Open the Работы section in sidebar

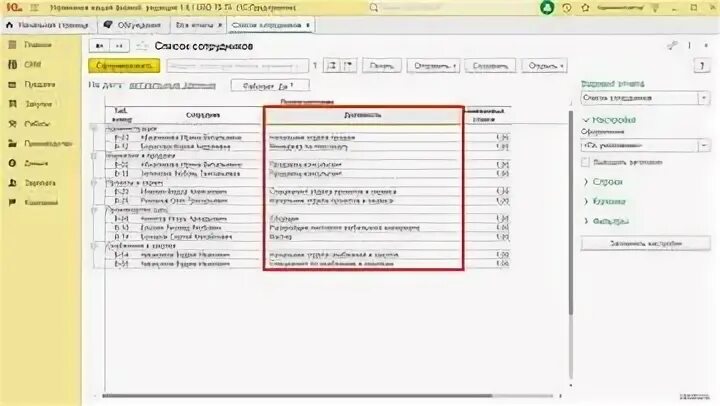(x=29, y=124)
